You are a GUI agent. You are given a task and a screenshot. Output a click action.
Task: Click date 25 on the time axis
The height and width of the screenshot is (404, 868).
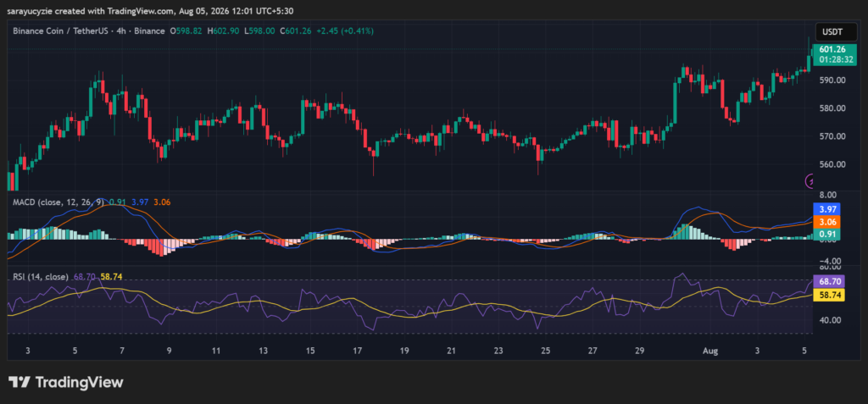coord(546,351)
